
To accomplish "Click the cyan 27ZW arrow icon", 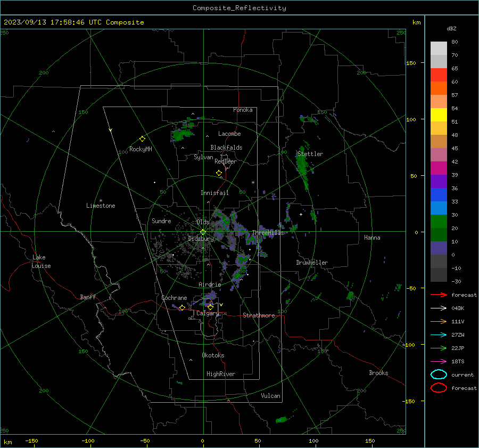I will point(439,335).
